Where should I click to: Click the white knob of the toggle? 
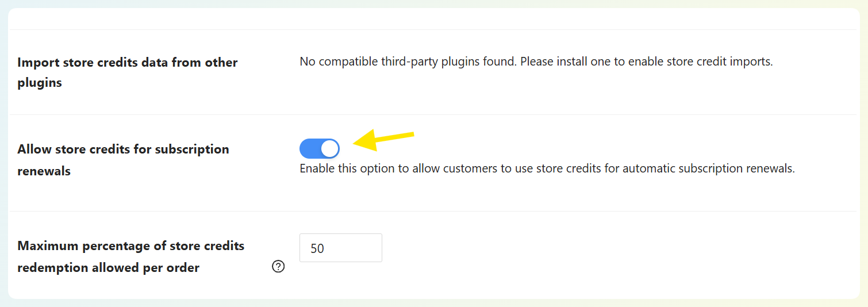[329, 148]
